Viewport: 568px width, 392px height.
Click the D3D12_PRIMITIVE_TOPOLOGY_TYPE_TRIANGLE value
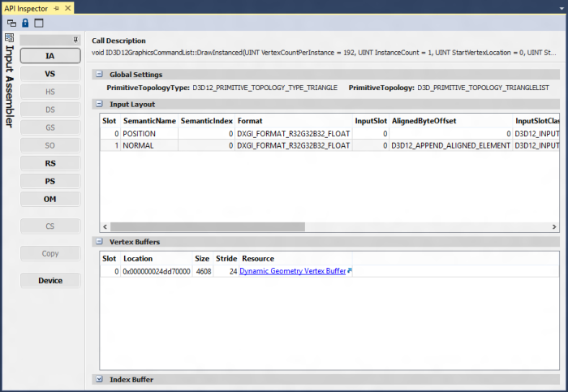coord(265,88)
